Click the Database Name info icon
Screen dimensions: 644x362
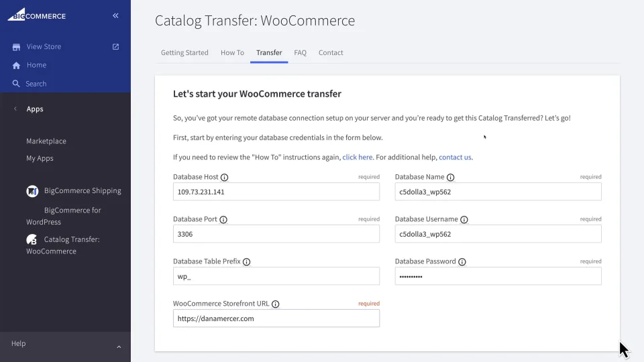coord(450,178)
